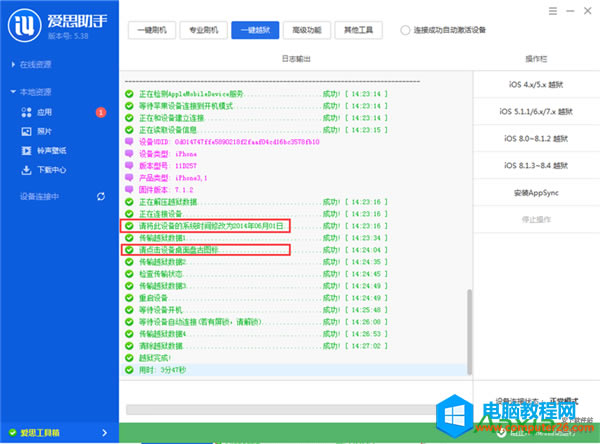Viewport: 600px width, 444px height.
Task: Click the 操作栏 column header
Action: coord(536,59)
